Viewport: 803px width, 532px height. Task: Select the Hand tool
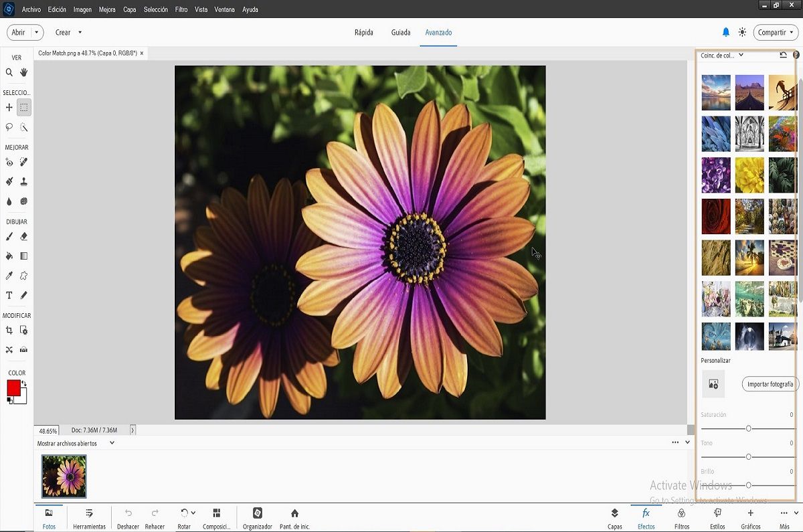pos(24,72)
